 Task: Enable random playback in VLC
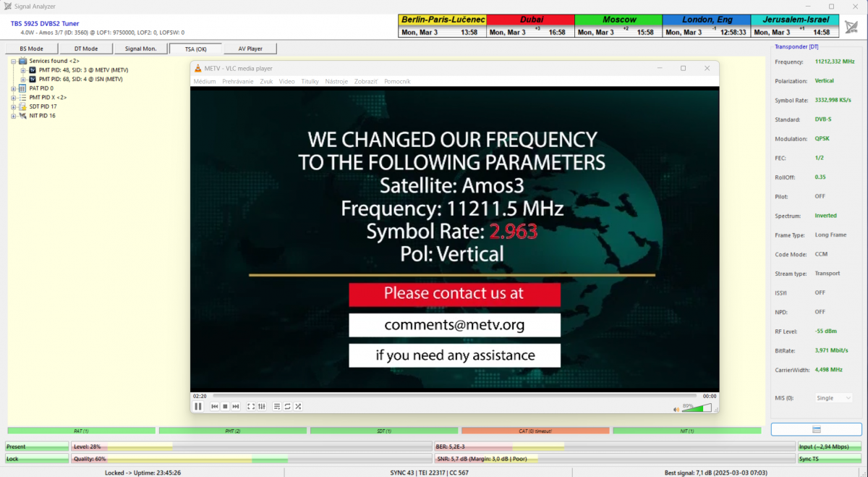298,406
